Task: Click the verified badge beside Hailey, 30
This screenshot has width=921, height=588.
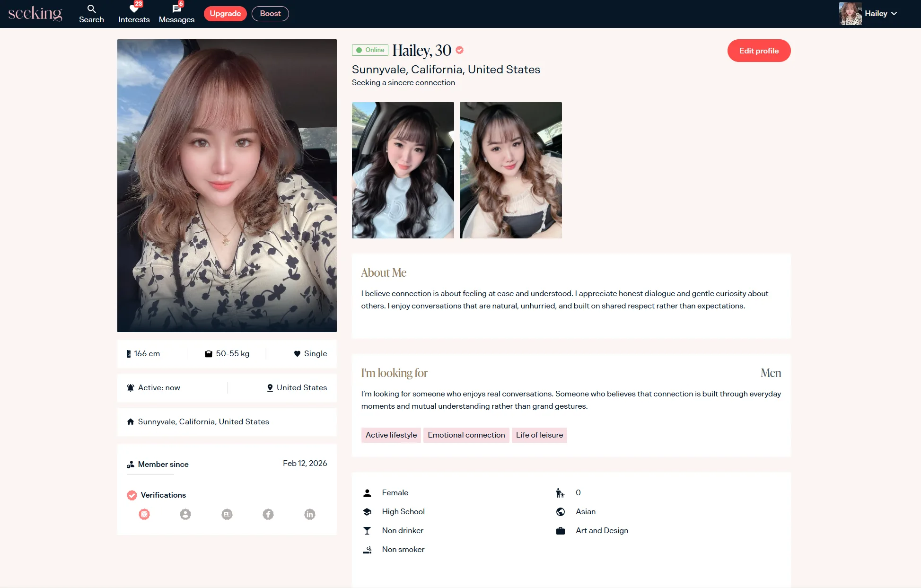Action: pos(459,50)
